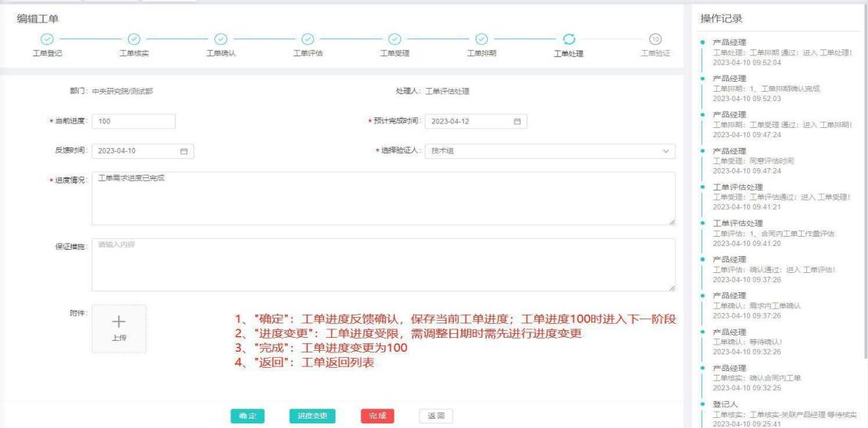Click the 工单排期 step checkmark icon
Image resolution: width=868 pixels, height=428 pixels.
[482, 39]
